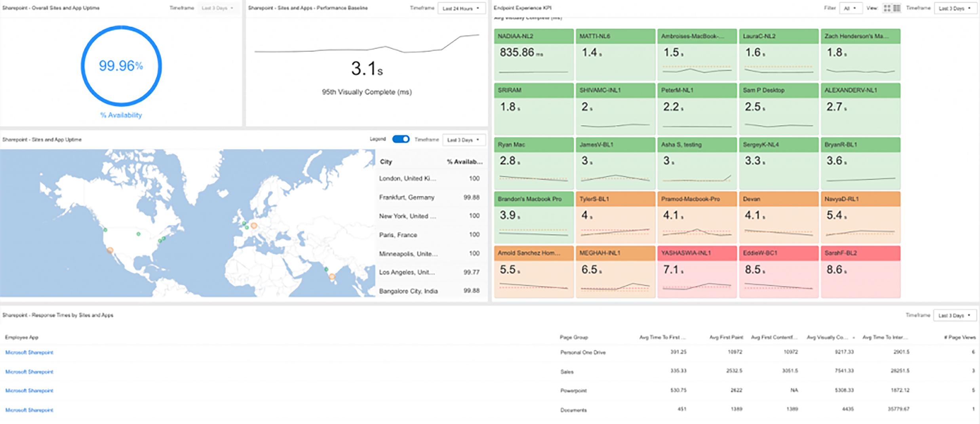Click the green Minneapolis map marker

[138, 234]
